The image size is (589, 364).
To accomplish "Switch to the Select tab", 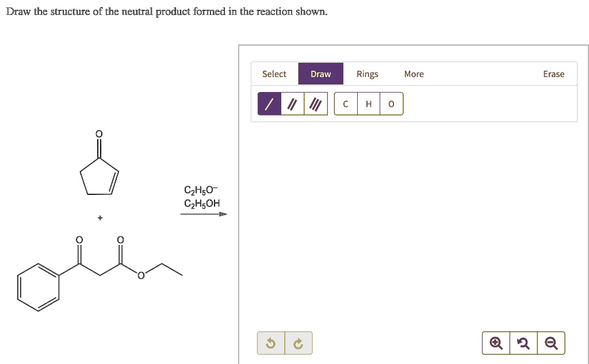I will pos(274,74).
